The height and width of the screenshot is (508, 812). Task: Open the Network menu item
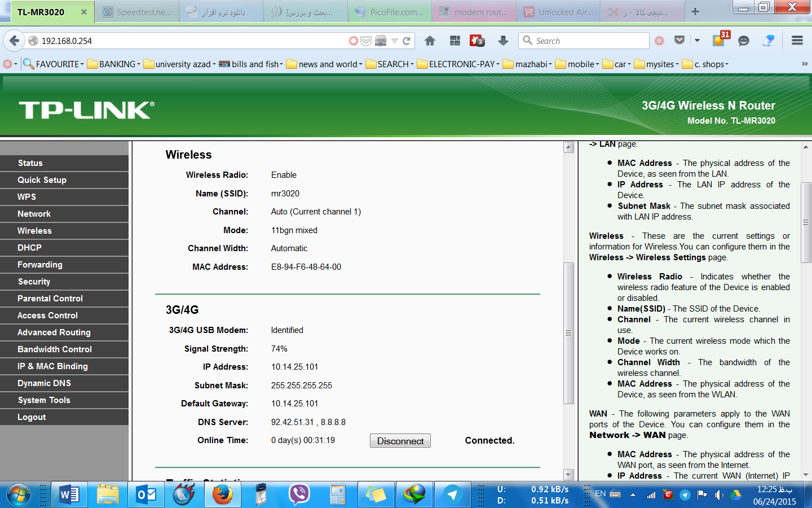(64, 214)
